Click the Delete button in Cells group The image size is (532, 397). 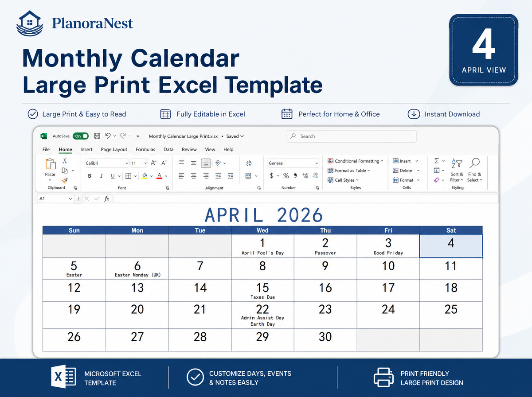405,171
